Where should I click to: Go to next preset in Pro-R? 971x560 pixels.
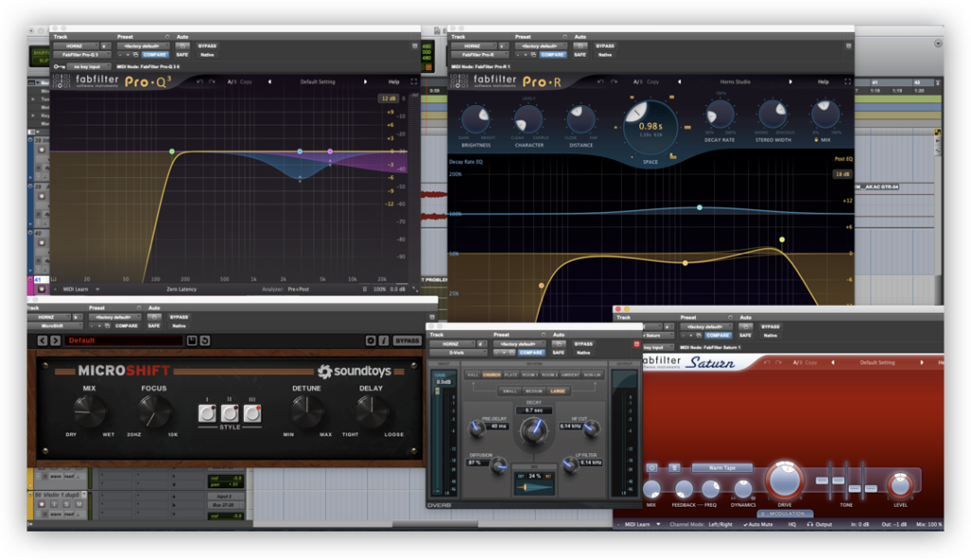point(790,81)
